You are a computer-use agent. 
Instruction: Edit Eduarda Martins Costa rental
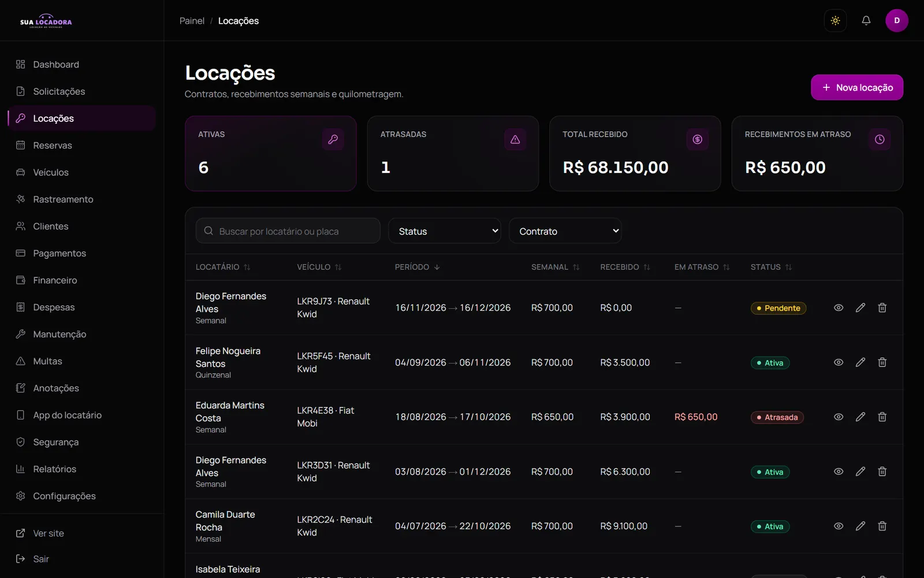860,417
